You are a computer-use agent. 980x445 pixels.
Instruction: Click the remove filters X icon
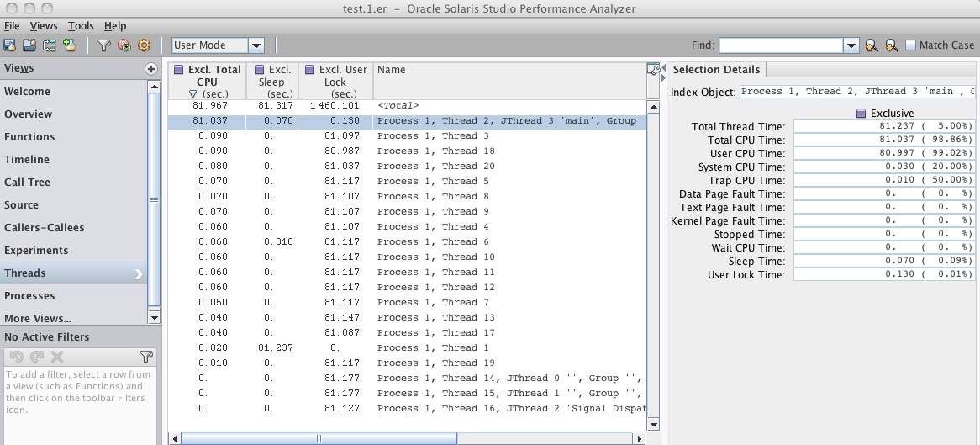(x=57, y=357)
